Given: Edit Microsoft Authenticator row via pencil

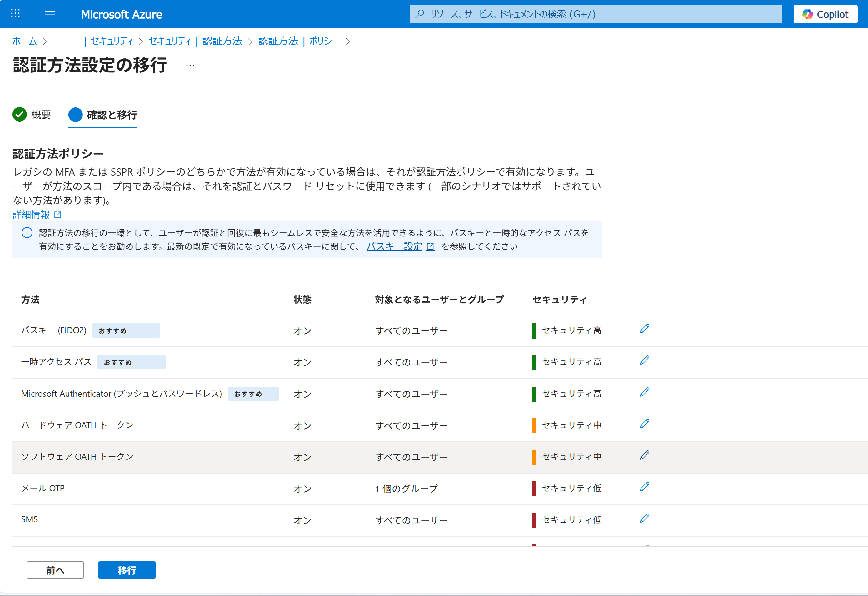Looking at the screenshot, I should coord(644,392).
